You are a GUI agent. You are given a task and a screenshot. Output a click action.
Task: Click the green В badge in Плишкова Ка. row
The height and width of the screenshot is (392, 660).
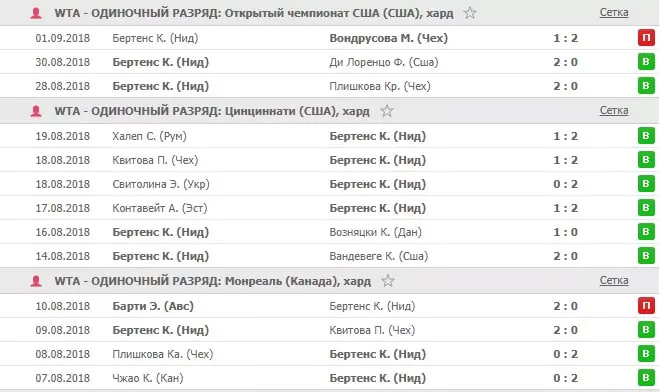coord(646,354)
